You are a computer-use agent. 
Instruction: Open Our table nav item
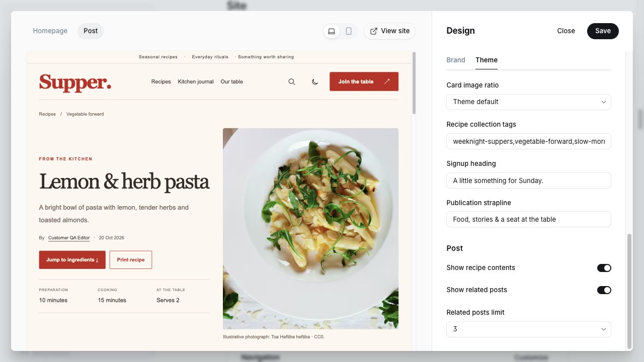pyautogui.click(x=232, y=81)
